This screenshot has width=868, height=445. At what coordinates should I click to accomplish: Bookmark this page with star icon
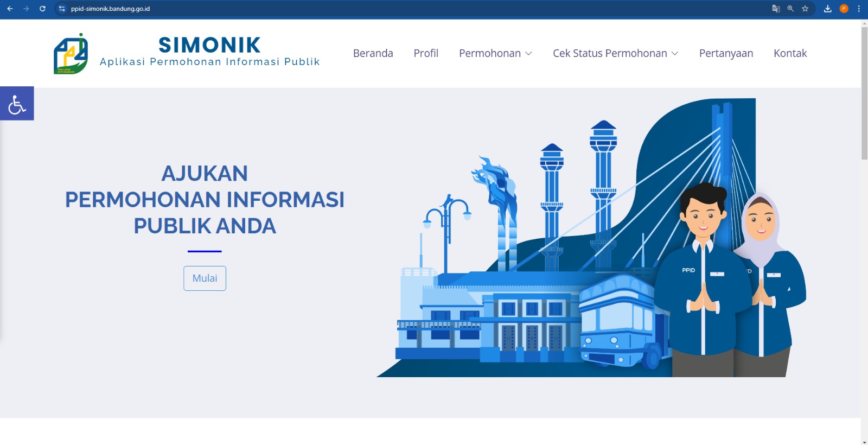pos(805,9)
